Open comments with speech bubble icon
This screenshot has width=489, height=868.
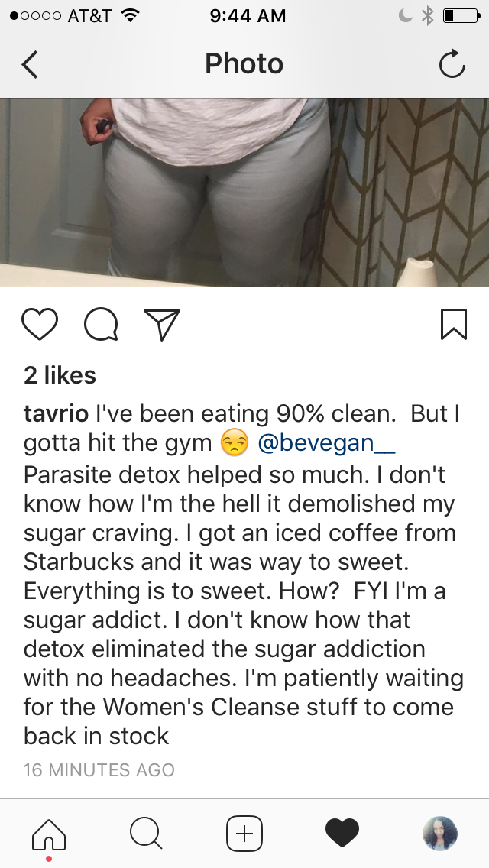[x=101, y=324]
